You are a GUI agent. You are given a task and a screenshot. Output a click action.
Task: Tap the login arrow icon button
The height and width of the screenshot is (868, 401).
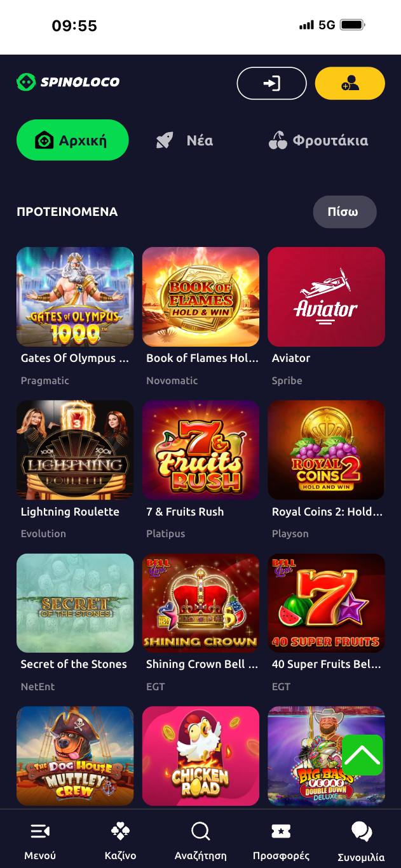(x=272, y=83)
